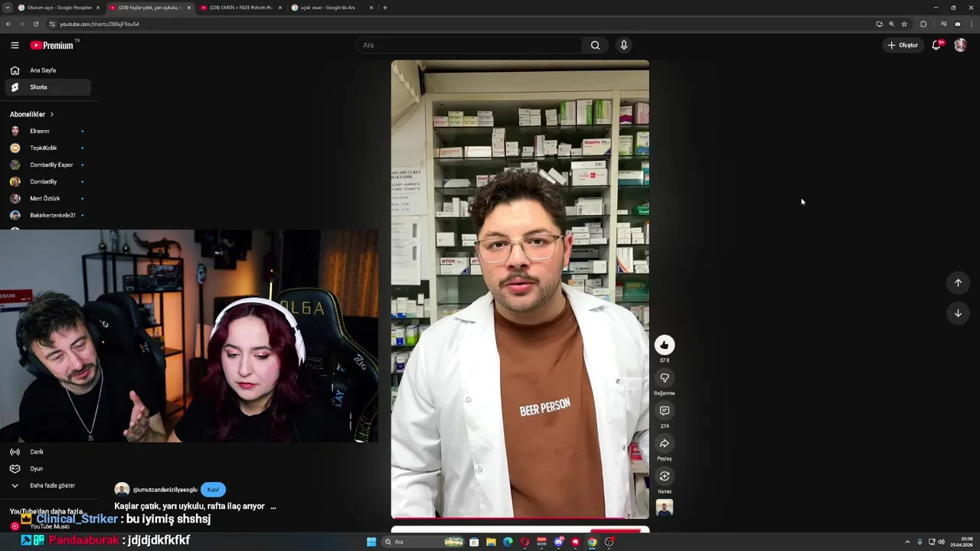The height and width of the screenshot is (551, 980).
Task: Open Discord from the taskbar
Action: (x=558, y=542)
